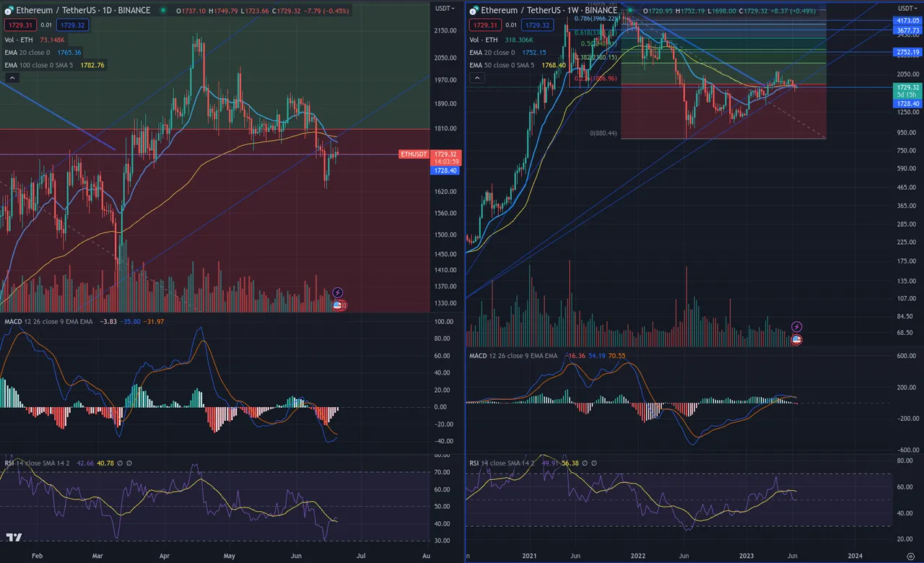The height and width of the screenshot is (563, 924).
Task: Select the Vol · ETH 318.306K legend
Action: [502, 40]
